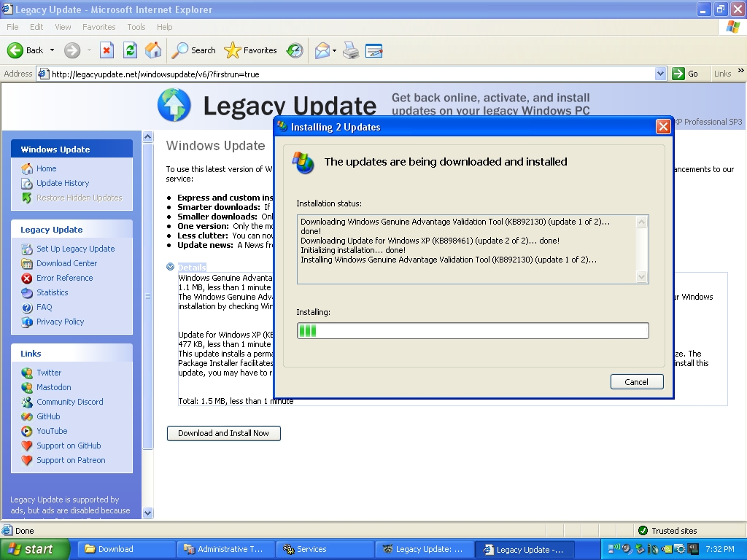The width and height of the screenshot is (747, 560).
Task: Open the View menu
Action: [x=63, y=27]
